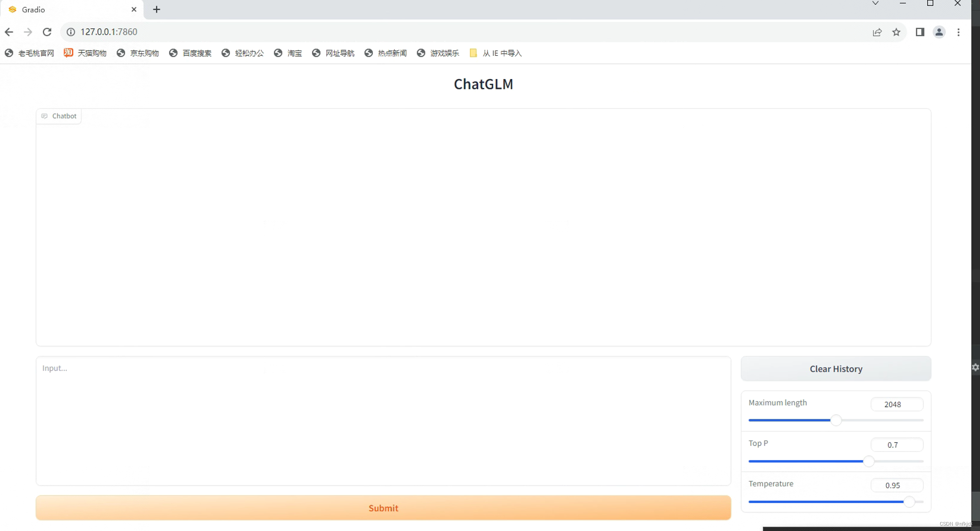Open the user profile avatar

click(939, 32)
